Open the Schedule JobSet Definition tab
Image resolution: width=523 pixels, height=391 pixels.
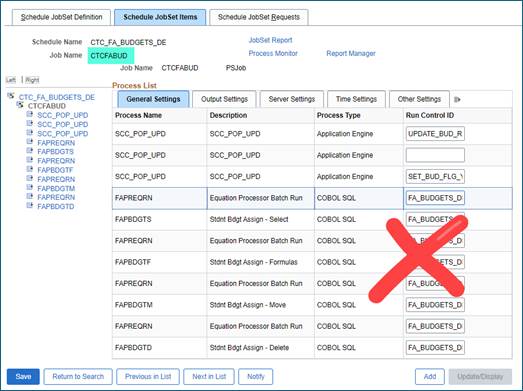61,17
